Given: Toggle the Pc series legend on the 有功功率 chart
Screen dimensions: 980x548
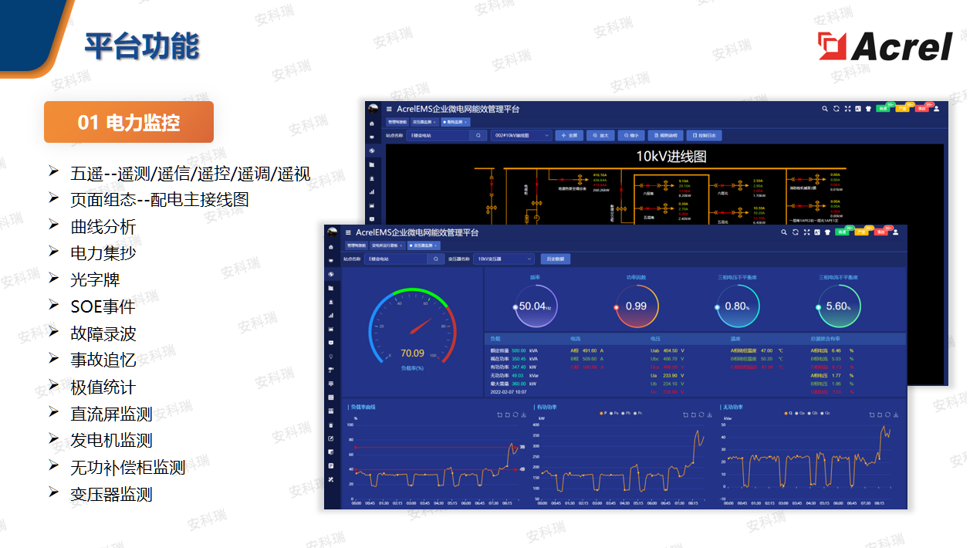Looking at the screenshot, I should [638, 413].
